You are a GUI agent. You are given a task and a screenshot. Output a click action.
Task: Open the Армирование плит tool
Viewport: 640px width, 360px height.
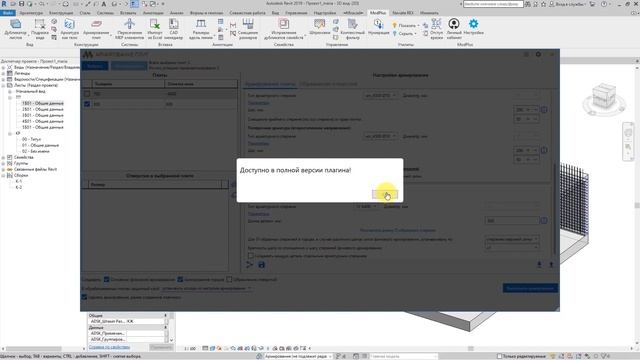[96, 29]
